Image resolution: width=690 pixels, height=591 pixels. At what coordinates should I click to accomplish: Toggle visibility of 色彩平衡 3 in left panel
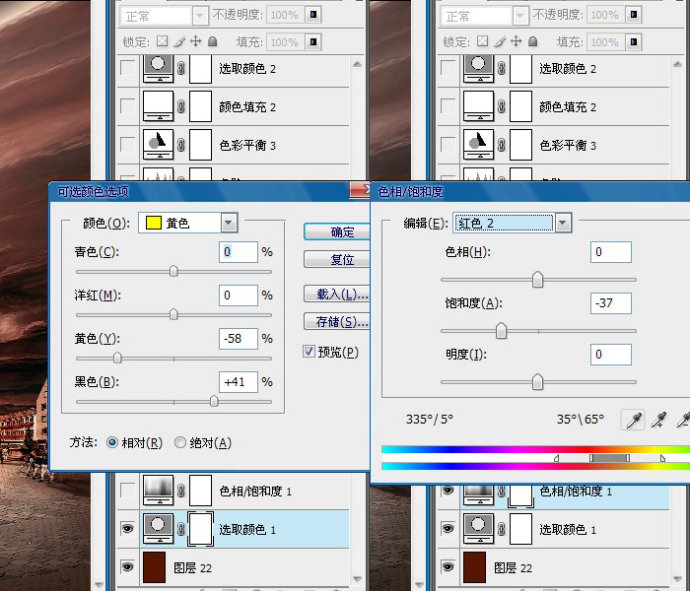[x=128, y=144]
